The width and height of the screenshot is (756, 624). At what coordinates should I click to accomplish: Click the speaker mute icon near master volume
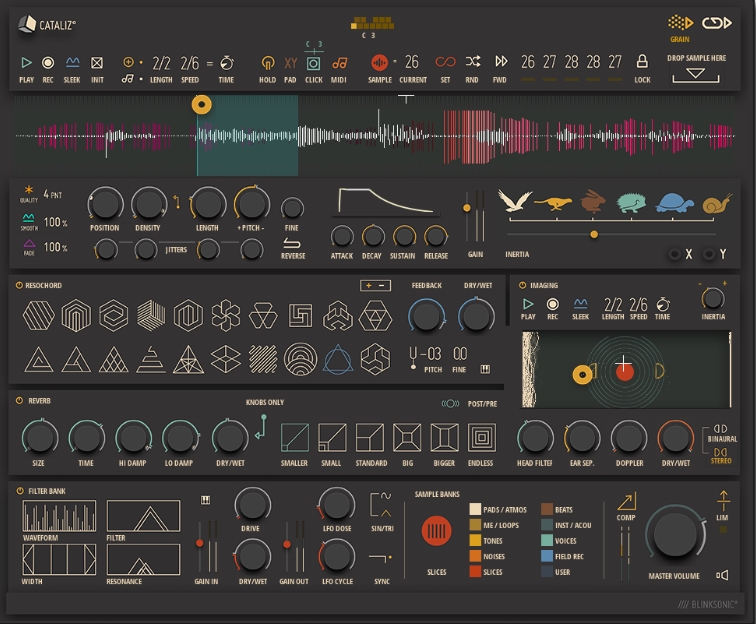coord(722,575)
